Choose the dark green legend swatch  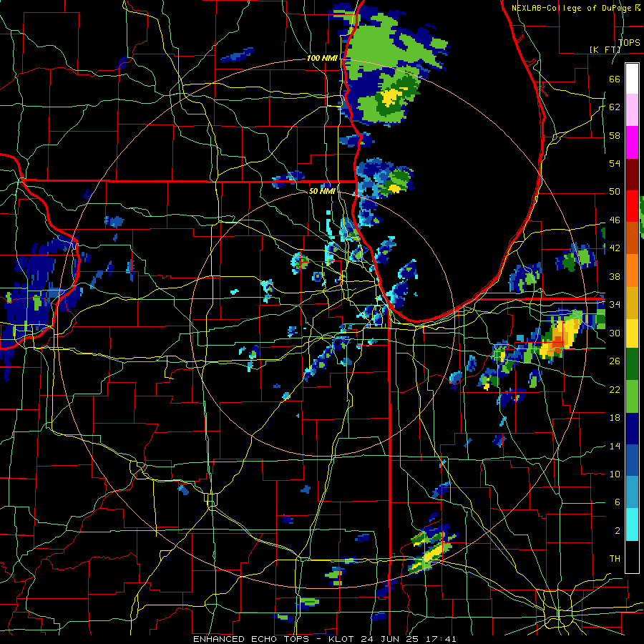(x=632, y=364)
